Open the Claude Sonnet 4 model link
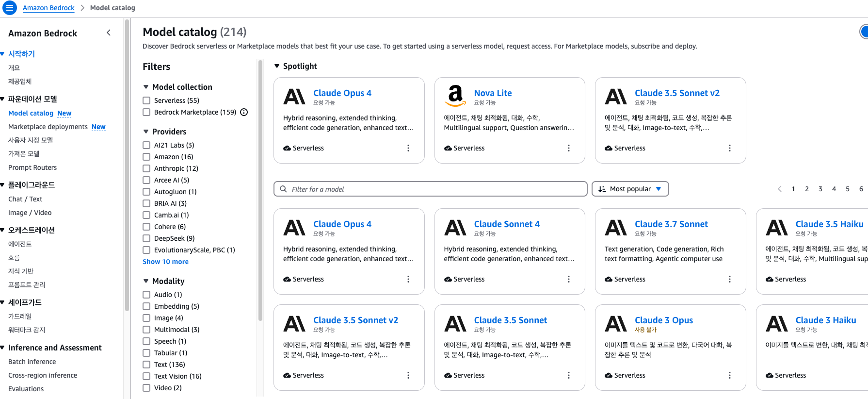This screenshot has width=868, height=399. coord(507,224)
